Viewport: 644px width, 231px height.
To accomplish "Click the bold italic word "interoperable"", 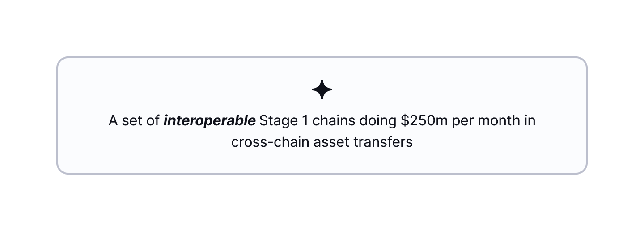I will tap(209, 121).
